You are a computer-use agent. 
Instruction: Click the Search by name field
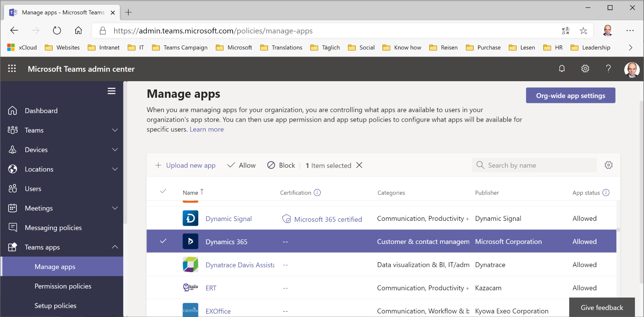(x=535, y=165)
